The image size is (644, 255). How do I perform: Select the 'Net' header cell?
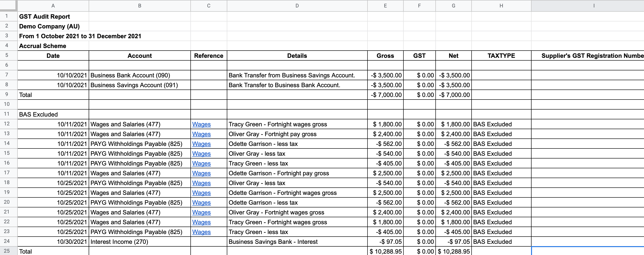click(454, 55)
